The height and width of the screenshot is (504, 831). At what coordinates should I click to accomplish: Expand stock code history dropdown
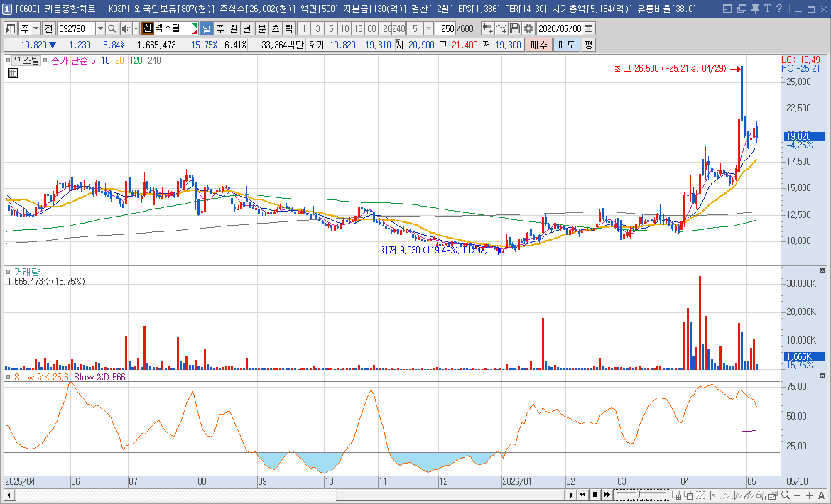pos(101,28)
